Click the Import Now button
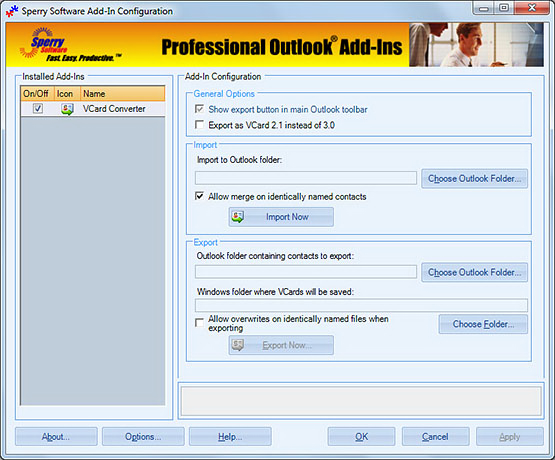Viewport: 555px width, 460px height. [281, 217]
